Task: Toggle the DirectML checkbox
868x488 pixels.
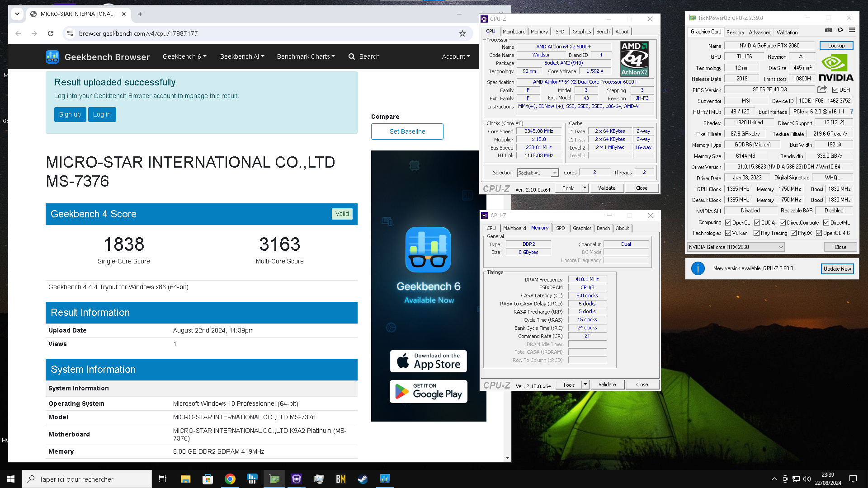Action: (826, 222)
